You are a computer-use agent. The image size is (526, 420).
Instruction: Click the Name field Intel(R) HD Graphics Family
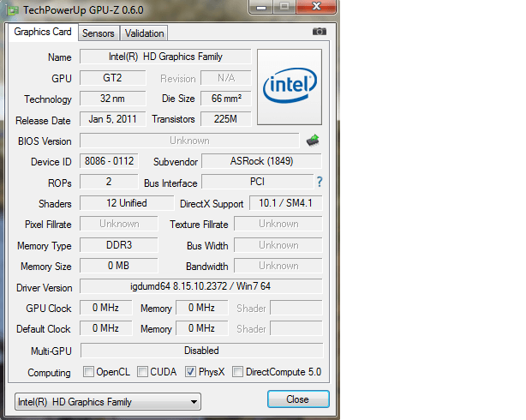pyautogui.click(x=165, y=57)
